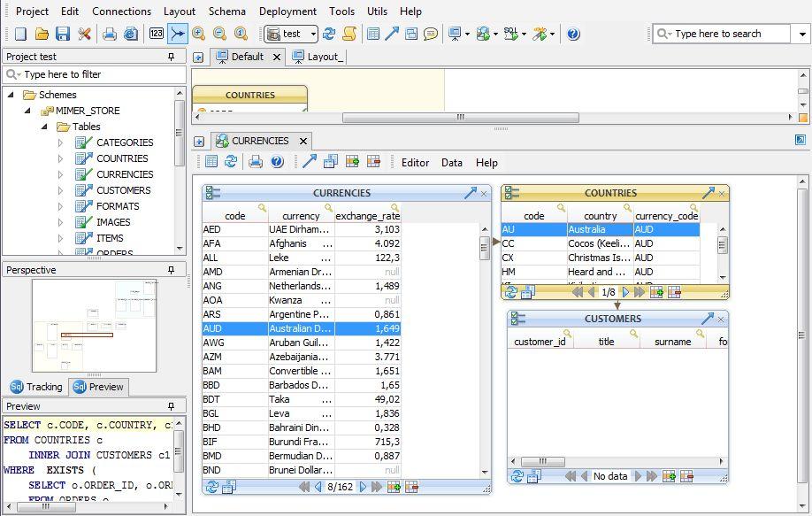This screenshot has width=812, height=516.
Task: Open the Editor menu in browse toolbar
Action: click(x=416, y=162)
